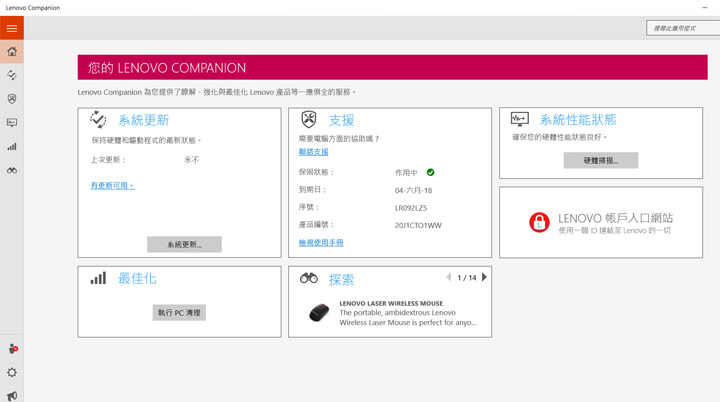The image size is (720, 402).
Task: Open the 有更新可用 link
Action: pos(112,186)
